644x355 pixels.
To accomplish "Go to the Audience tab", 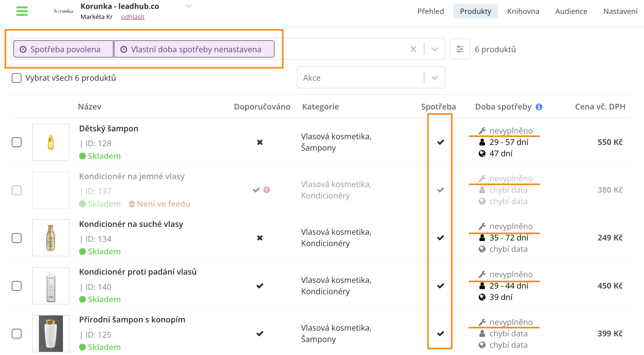I will [571, 11].
